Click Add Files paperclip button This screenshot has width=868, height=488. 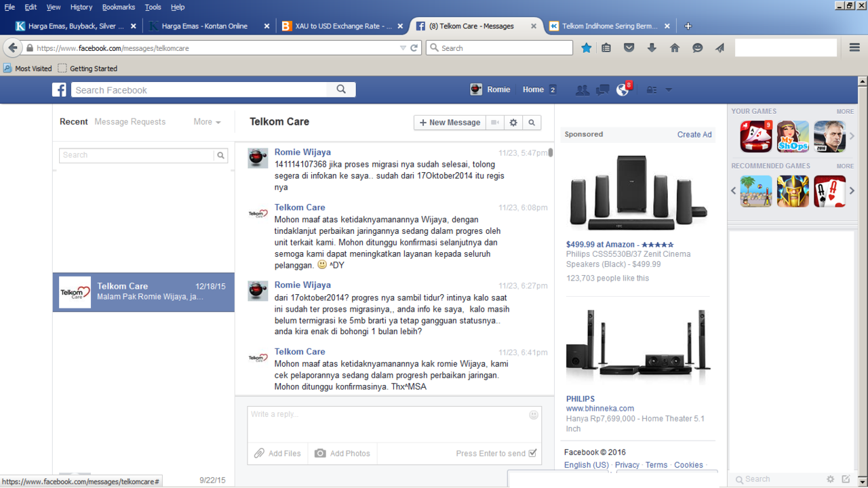[x=277, y=453]
